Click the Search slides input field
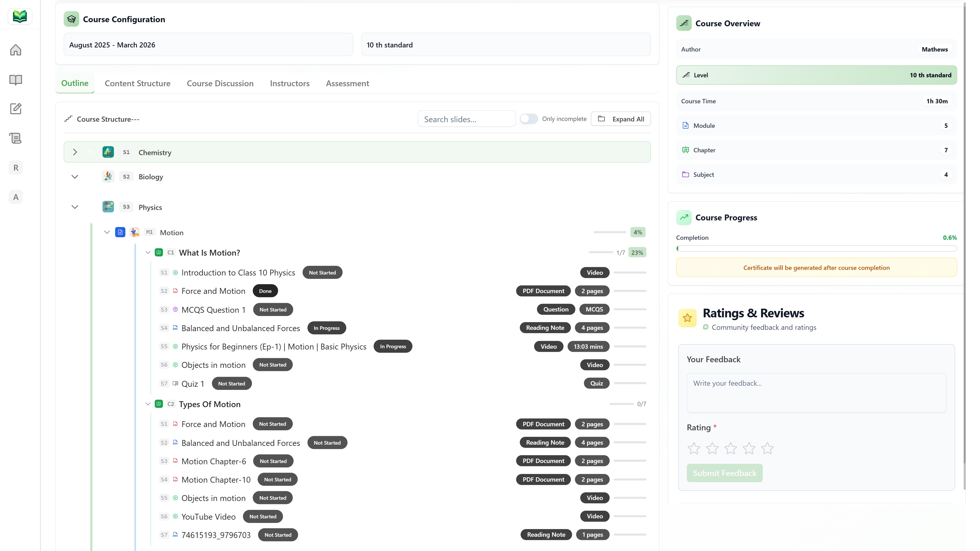The height and width of the screenshot is (551, 980). [466, 119]
